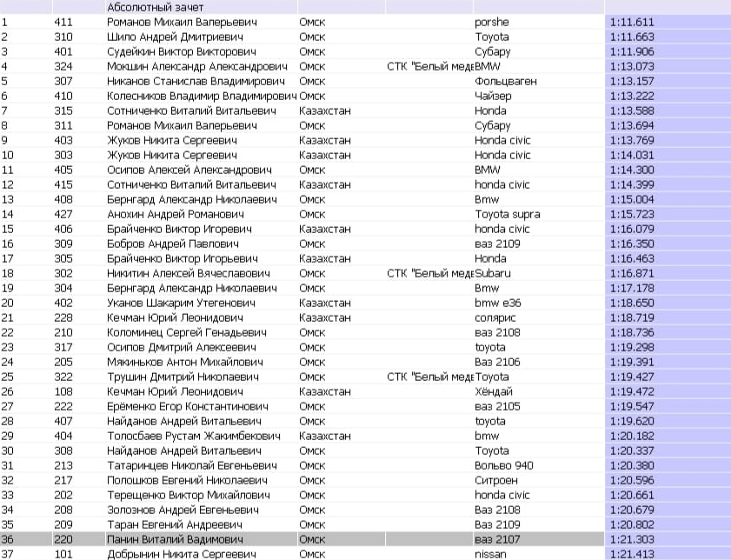
Task: Pick start number 415
Action: click(x=63, y=184)
